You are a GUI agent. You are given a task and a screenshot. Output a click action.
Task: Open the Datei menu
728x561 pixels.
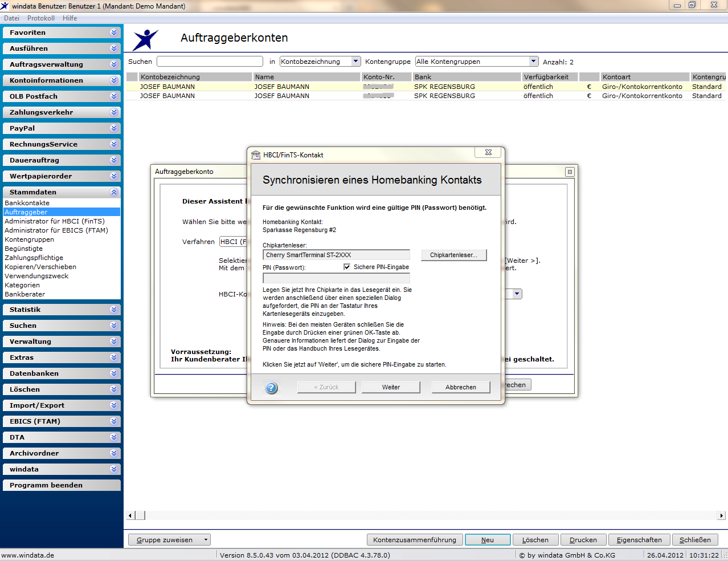click(x=11, y=18)
